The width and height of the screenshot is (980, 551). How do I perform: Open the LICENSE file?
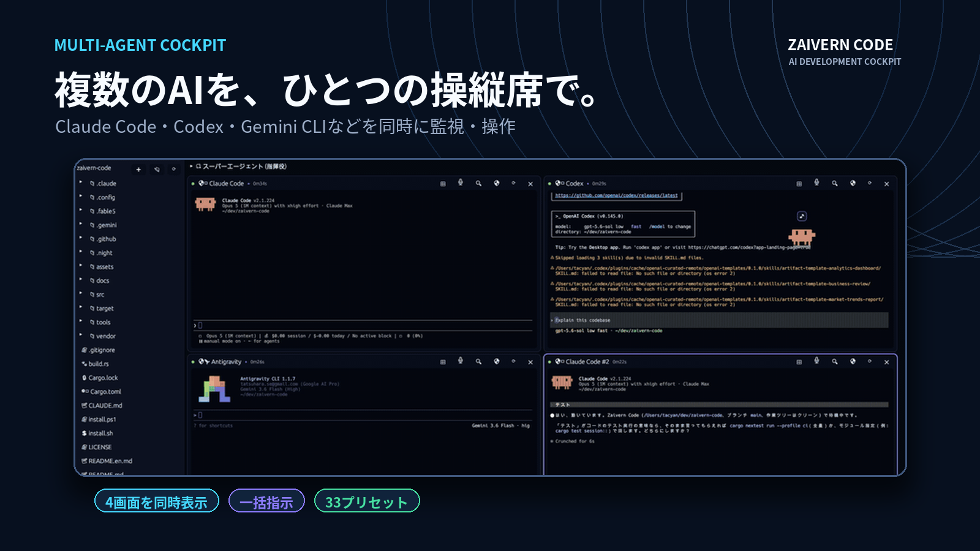pos(97,447)
